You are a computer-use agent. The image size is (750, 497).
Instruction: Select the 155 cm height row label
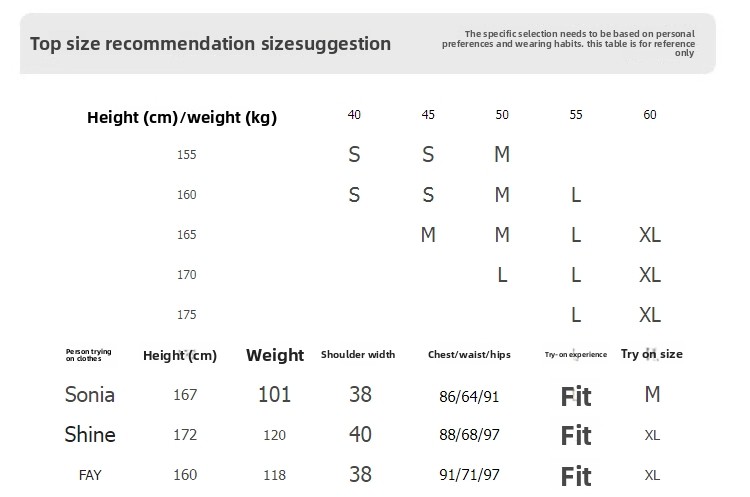pyautogui.click(x=187, y=155)
